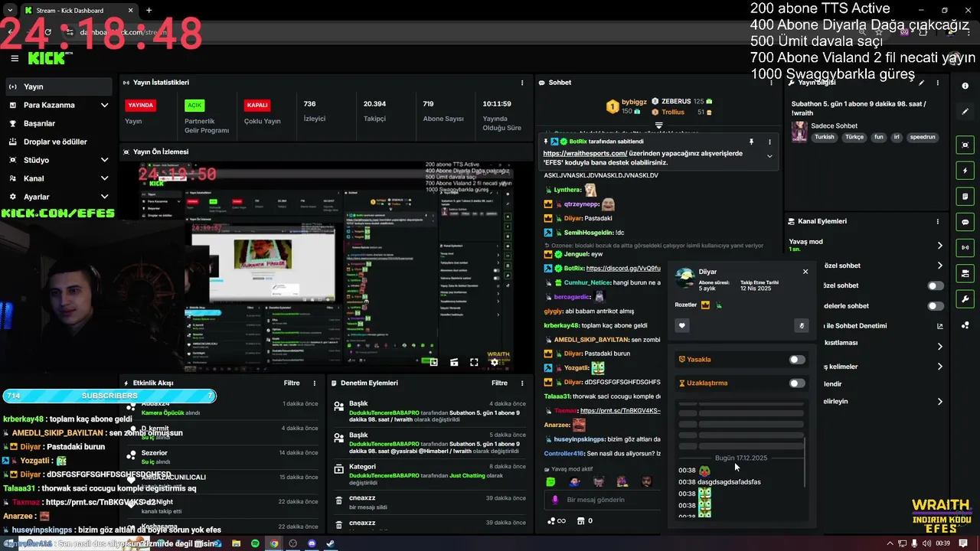980x551 pixels.
Task: Toggle the broadcast signal icon in right toolbar
Action: coord(965,247)
